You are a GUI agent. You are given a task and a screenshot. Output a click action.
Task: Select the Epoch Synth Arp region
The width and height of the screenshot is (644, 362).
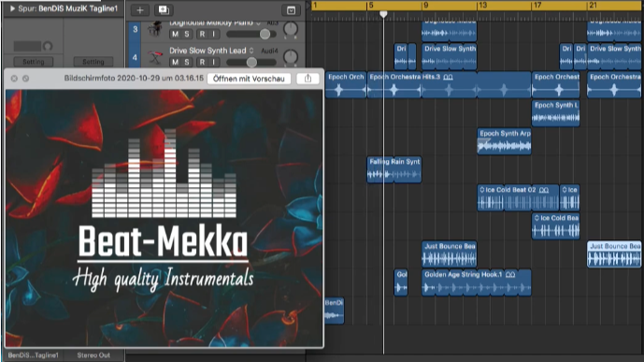505,141
